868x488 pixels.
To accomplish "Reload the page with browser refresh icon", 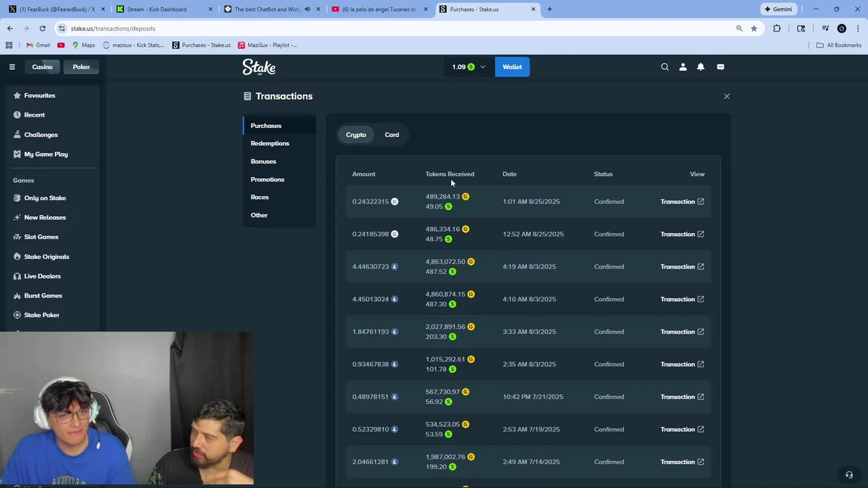I will point(42,28).
